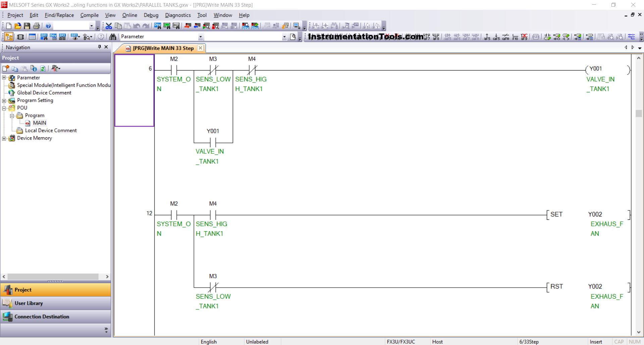Select Global Device Comment tree item
This screenshot has width=644, height=345.
(44, 93)
